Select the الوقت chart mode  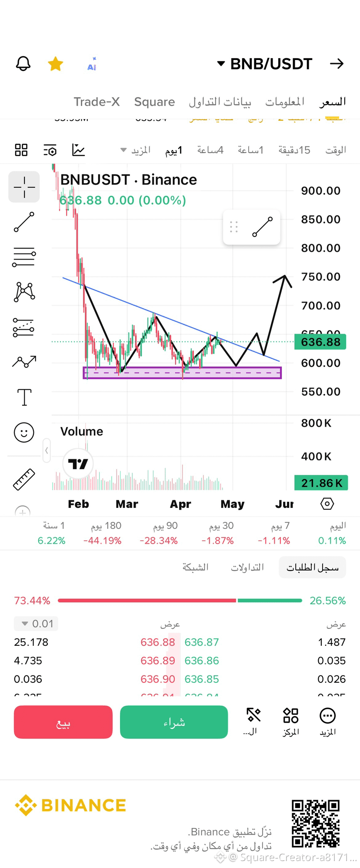tap(336, 150)
